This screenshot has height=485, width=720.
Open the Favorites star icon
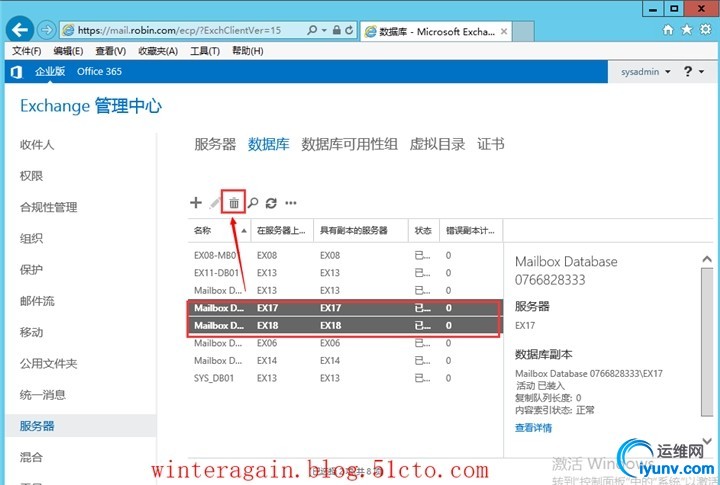[686, 30]
